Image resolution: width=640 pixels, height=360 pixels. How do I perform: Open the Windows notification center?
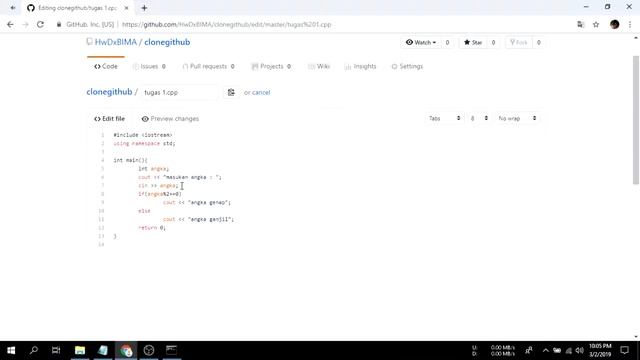(x=624, y=350)
